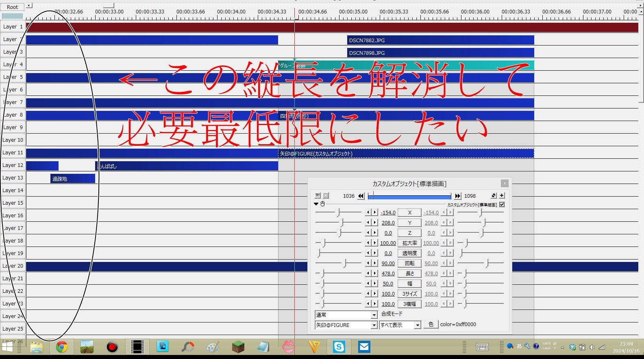Toggle visibility of Layer 9

pyautogui.click(x=13, y=127)
